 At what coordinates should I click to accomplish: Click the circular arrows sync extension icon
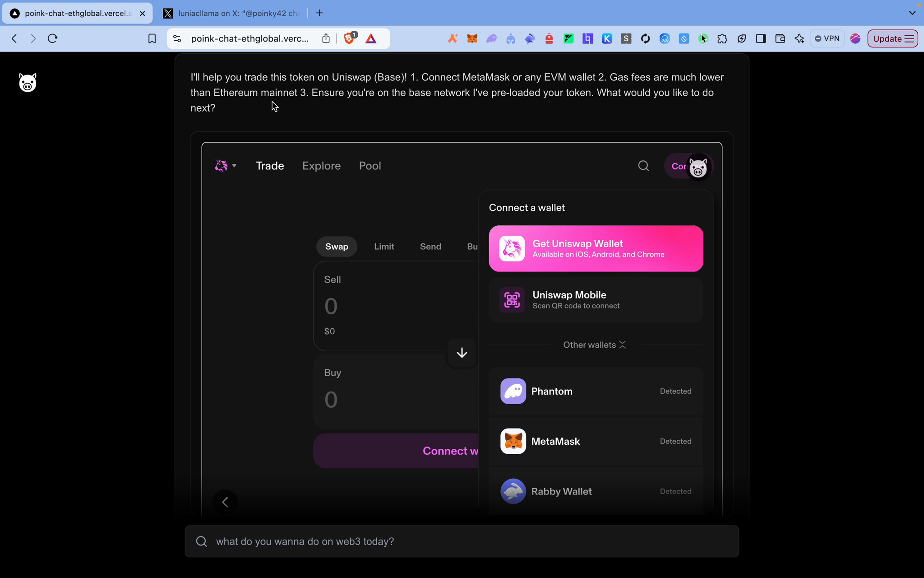coord(645,39)
